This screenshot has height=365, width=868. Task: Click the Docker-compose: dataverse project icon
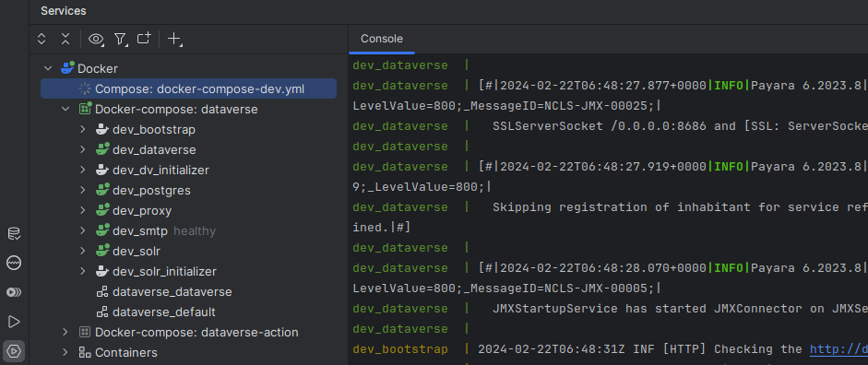pos(85,109)
